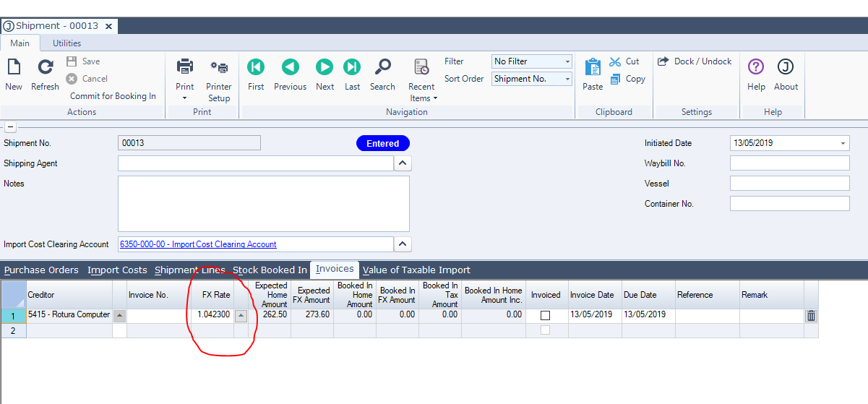Switch to the Utilities ribbon tab
The height and width of the screenshot is (404, 868).
click(x=66, y=43)
